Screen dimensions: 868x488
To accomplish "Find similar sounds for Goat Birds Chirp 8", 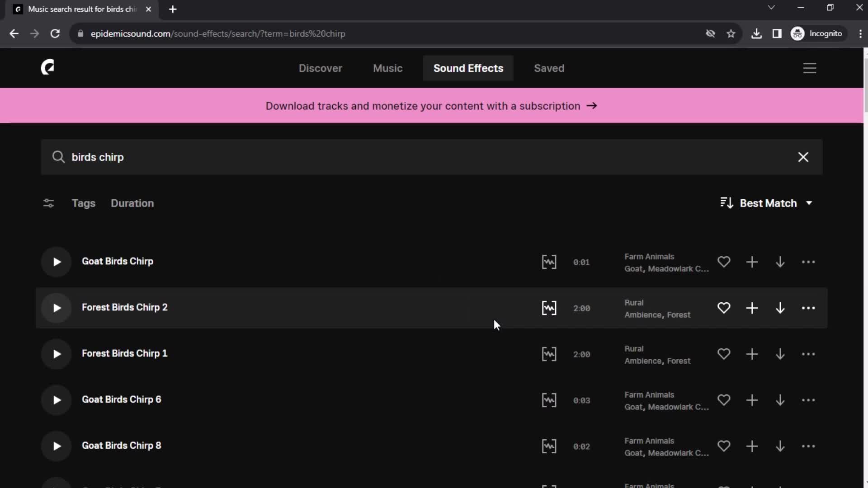I will click(549, 446).
